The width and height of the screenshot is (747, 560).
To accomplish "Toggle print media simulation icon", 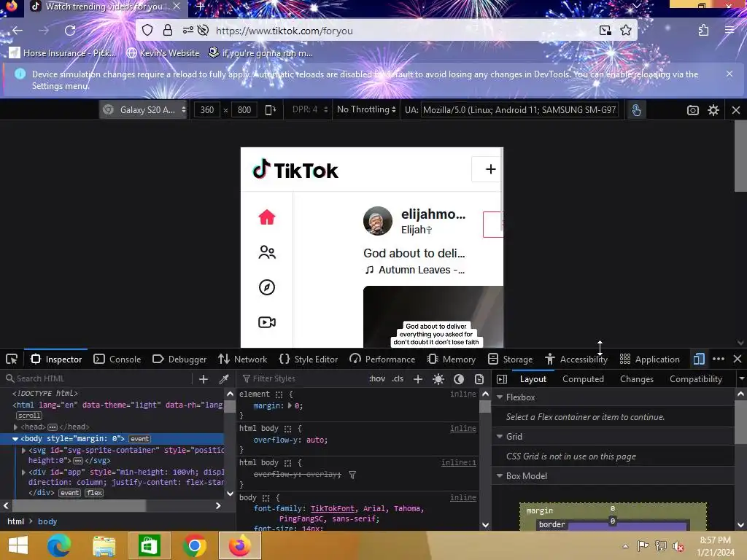I will pyautogui.click(x=479, y=379).
